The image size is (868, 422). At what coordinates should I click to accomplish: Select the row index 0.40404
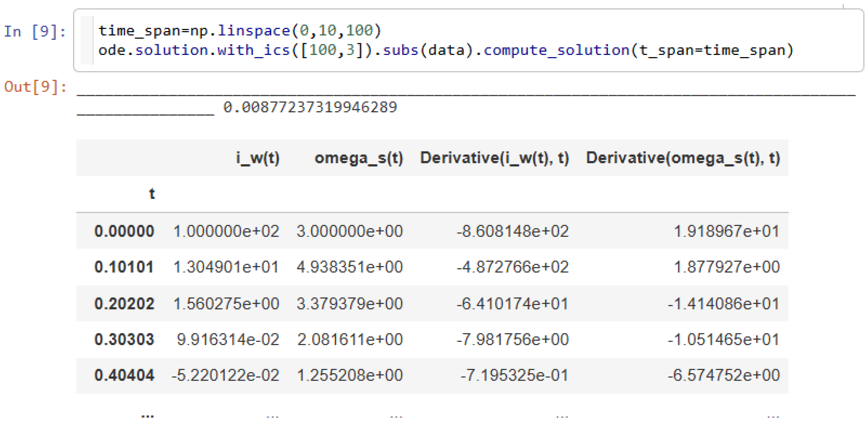coord(124,375)
